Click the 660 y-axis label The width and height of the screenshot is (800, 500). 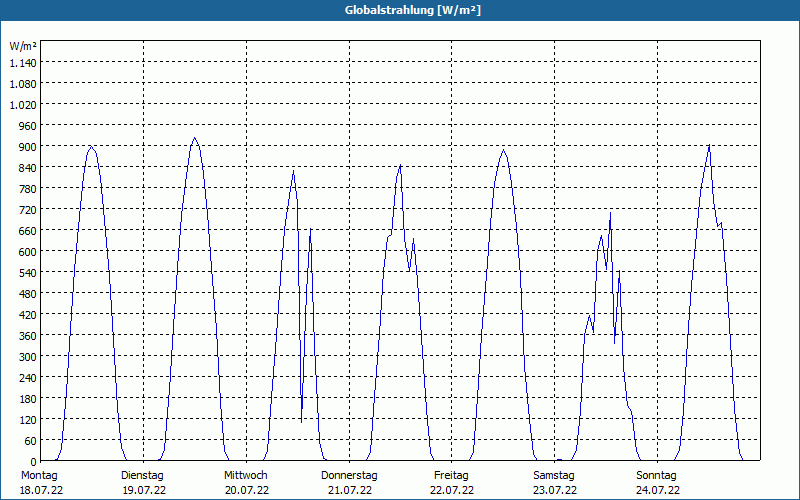pos(28,231)
